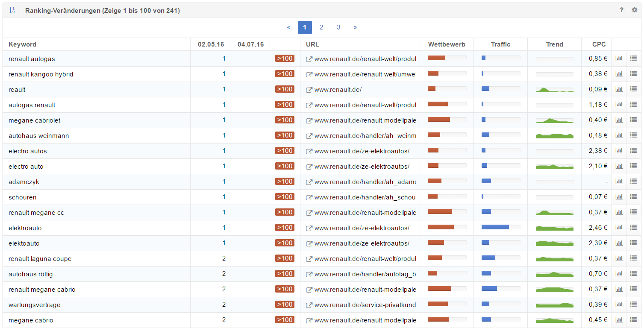The height and width of the screenshot is (328, 644).
Task: Open external link icon in adamczyk row
Action: pos(309,182)
